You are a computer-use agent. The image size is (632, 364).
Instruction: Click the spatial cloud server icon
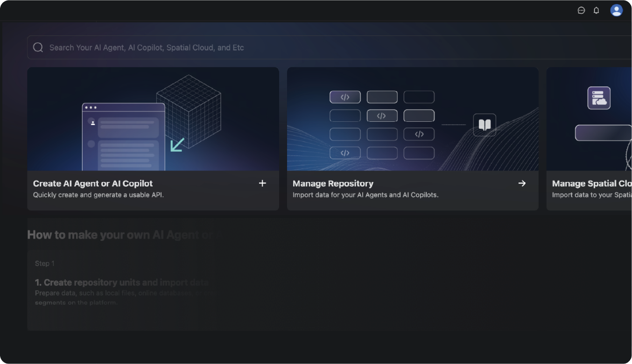tap(599, 98)
